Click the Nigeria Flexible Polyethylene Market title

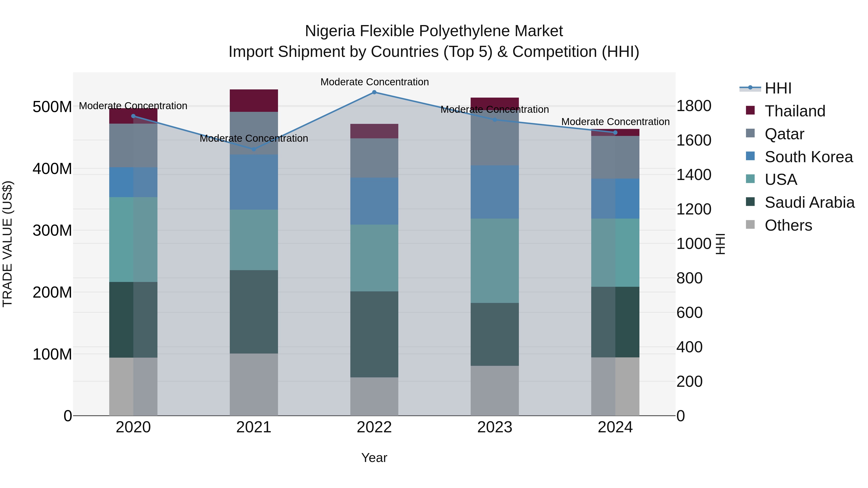tap(434, 31)
